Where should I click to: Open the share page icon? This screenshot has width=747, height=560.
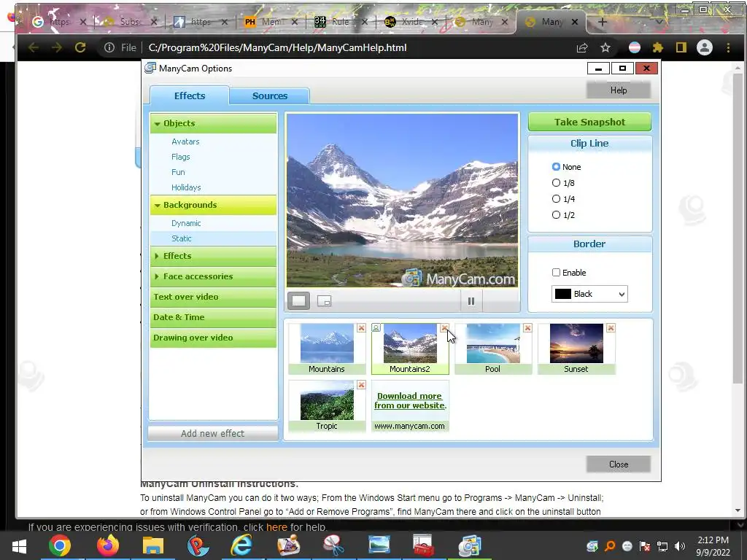tap(582, 47)
